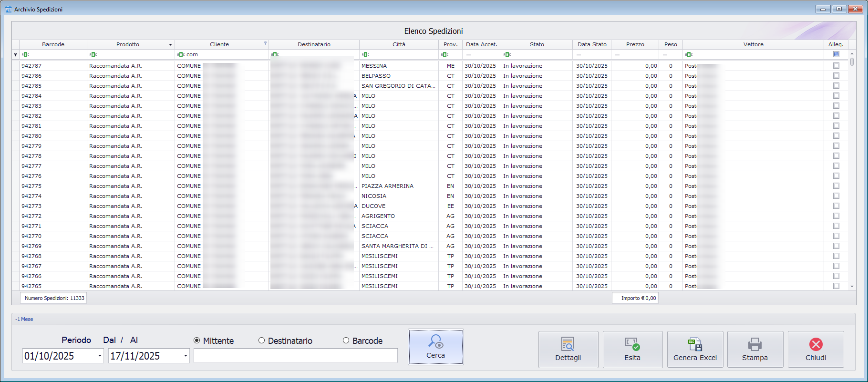Viewport: 868px width, 382px height.
Task: Click the -1 Mese quick period link
Action: click(24, 319)
